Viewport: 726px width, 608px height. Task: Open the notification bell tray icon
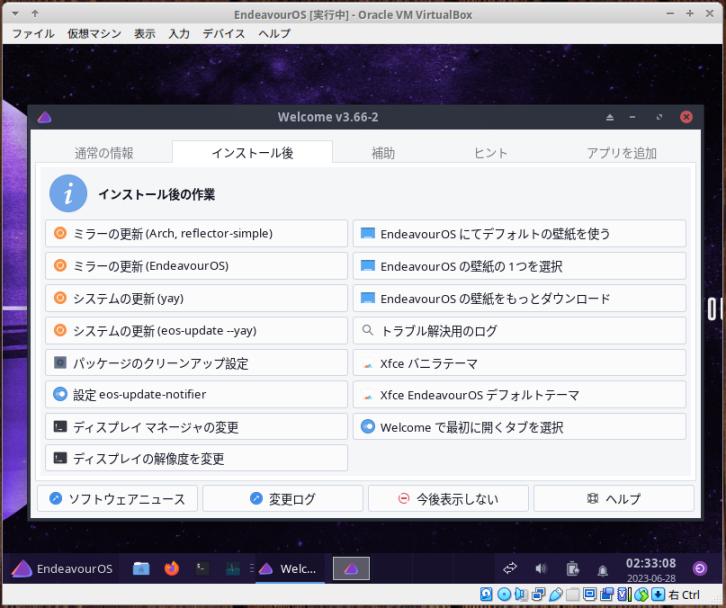(602, 570)
